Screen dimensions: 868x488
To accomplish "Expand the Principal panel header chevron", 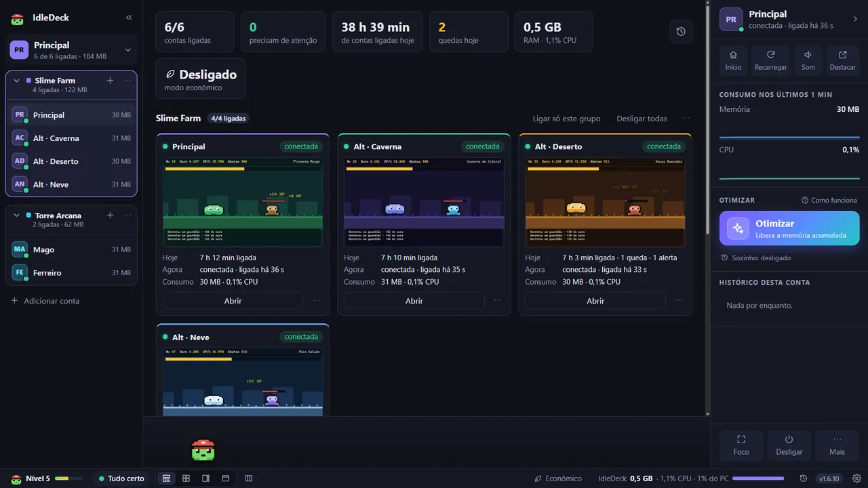I will [855, 19].
